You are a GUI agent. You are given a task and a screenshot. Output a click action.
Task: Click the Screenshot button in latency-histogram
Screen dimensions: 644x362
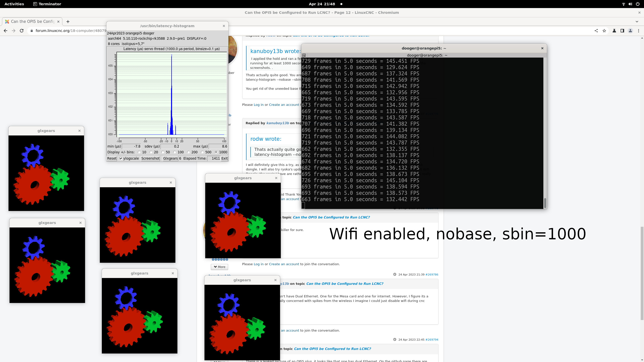coord(150,158)
